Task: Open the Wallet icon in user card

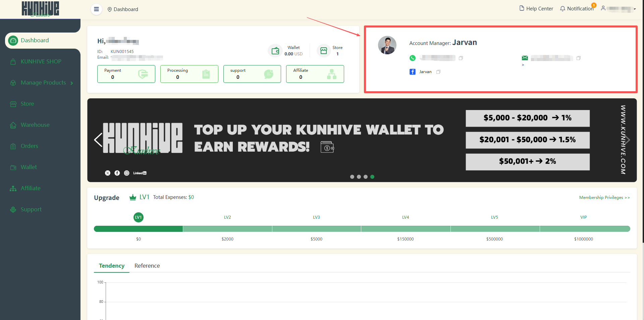Action: click(x=275, y=51)
